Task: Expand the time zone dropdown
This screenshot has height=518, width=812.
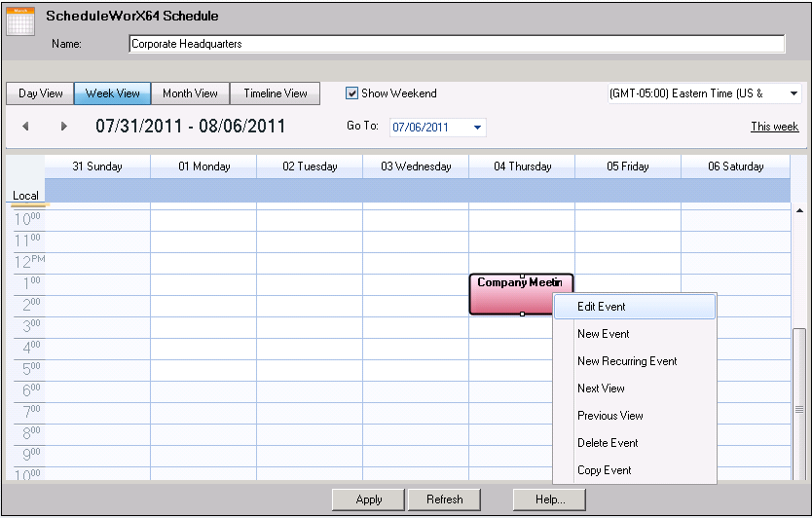Action: coord(794,93)
